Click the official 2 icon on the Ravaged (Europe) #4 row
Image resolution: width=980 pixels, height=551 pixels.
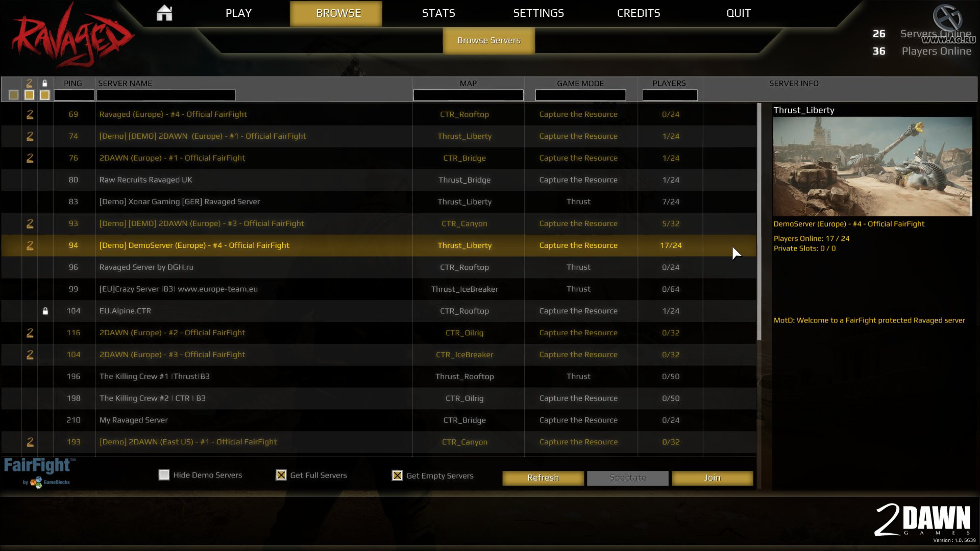pyautogui.click(x=30, y=114)
